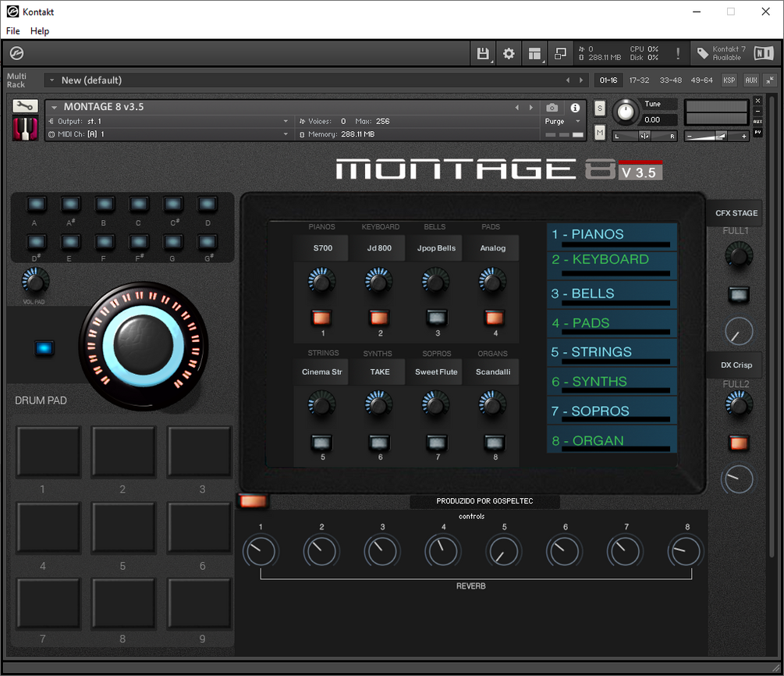This screenshot has height=676, width=784.
Task: Click the DX Crisp preset button
Action: point(736,365)
